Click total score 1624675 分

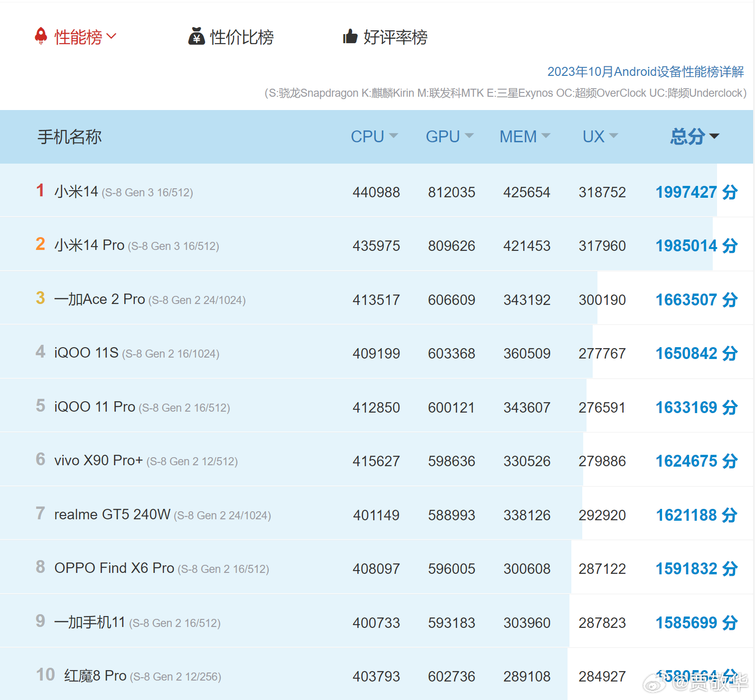697,461
